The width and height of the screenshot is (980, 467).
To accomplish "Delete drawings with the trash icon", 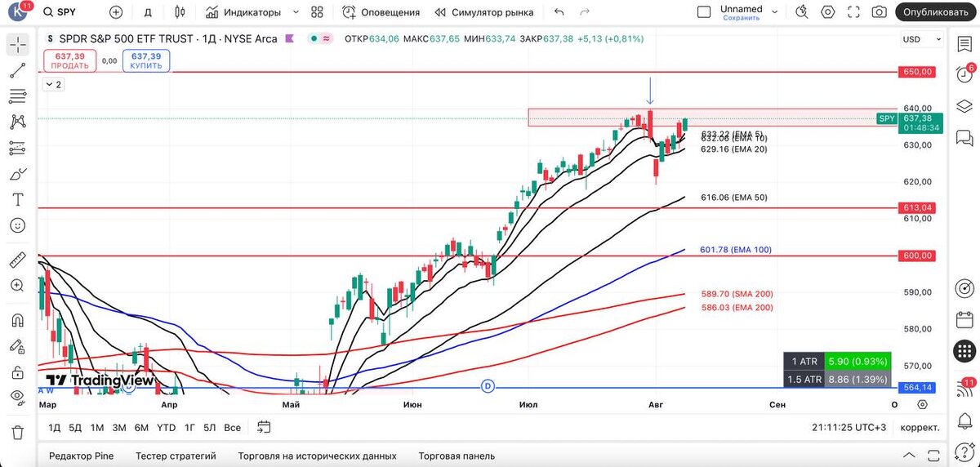I will [18, 432].
